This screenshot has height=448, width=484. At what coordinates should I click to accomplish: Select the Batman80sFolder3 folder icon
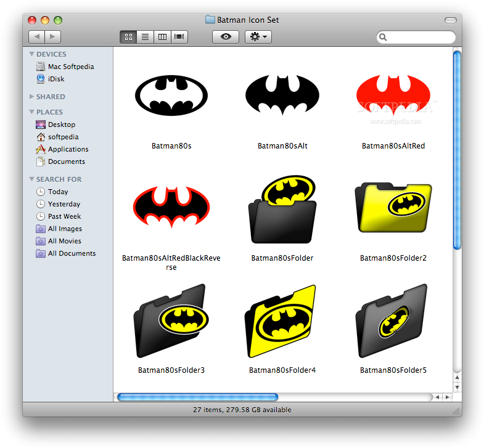pos(171,321)
